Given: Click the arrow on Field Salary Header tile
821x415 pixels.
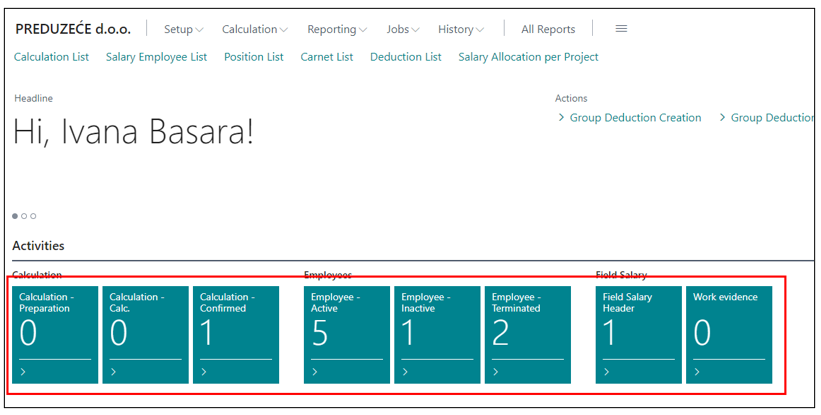Looking at the screenshot, I should (607, 372).
